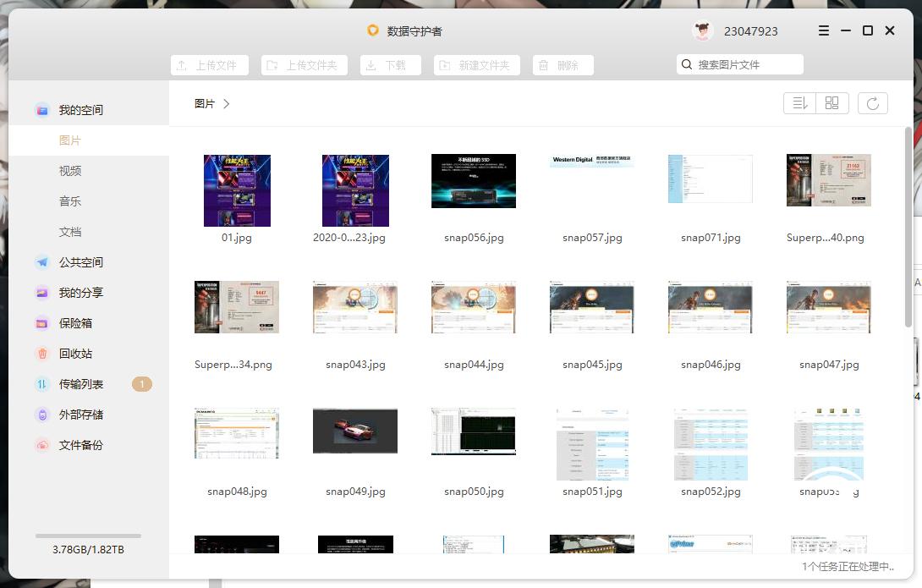Click the magnifier search icon
The width and height of the screenshot is (922, 588).
point(686,64)
